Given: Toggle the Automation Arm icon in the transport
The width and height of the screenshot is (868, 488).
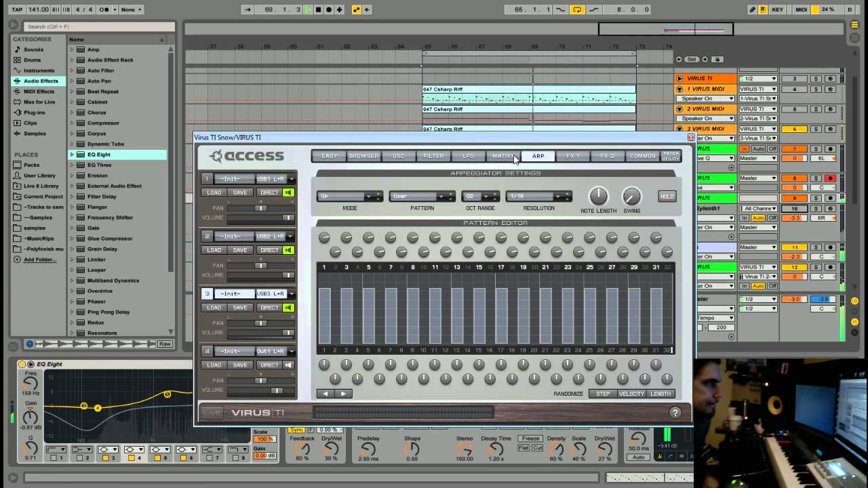Looking at the screenshot, I should pos(358,9).
